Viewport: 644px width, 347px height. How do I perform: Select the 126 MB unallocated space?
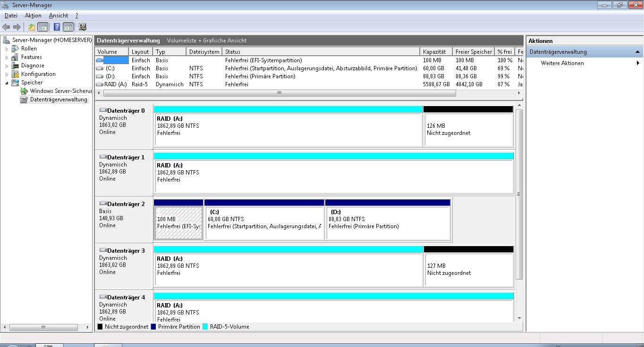(468, 126)
